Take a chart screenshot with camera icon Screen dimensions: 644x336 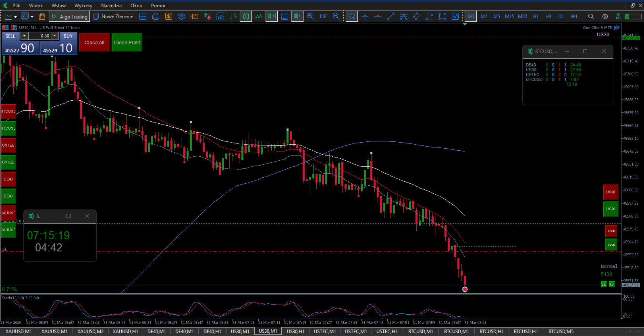[220, 17]
